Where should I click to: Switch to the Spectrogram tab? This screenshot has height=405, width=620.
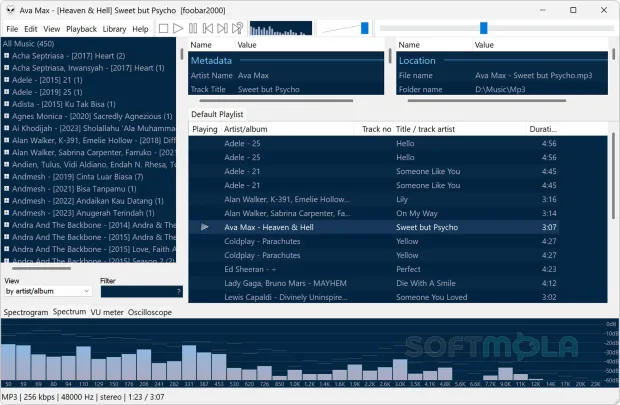click(x=26, y=312)
